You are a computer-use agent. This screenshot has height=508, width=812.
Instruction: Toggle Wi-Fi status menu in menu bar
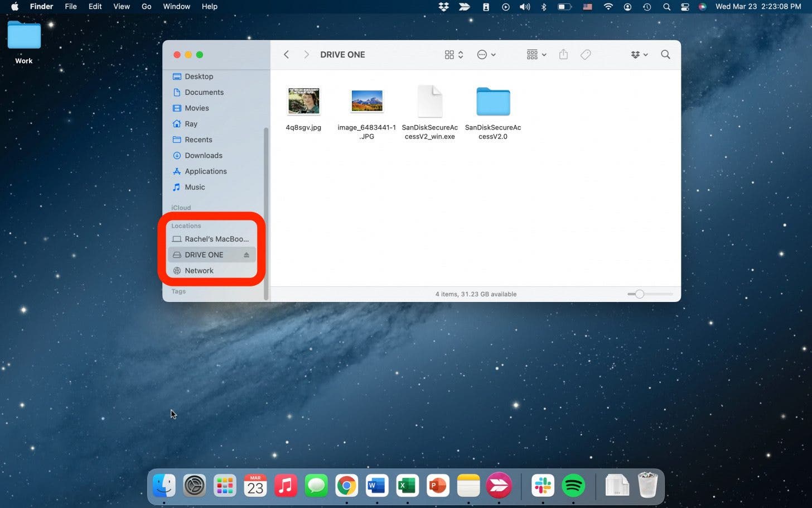[x=608, y=7]
